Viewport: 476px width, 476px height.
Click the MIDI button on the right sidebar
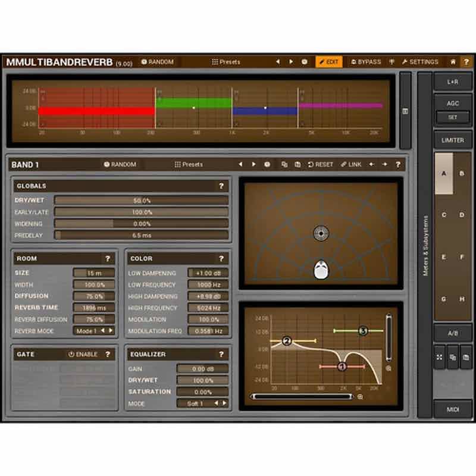pyautogui.click(x=453, y=408)
